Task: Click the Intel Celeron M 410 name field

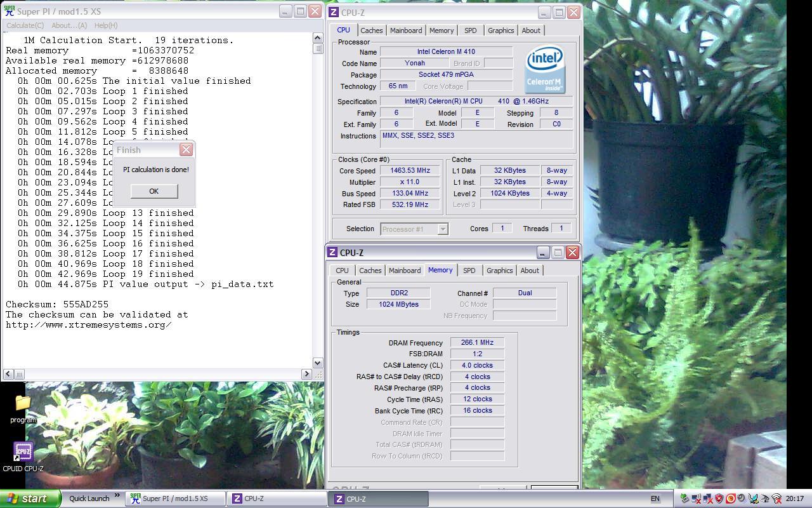Action: pyautogui.click(x=446, y=51)
